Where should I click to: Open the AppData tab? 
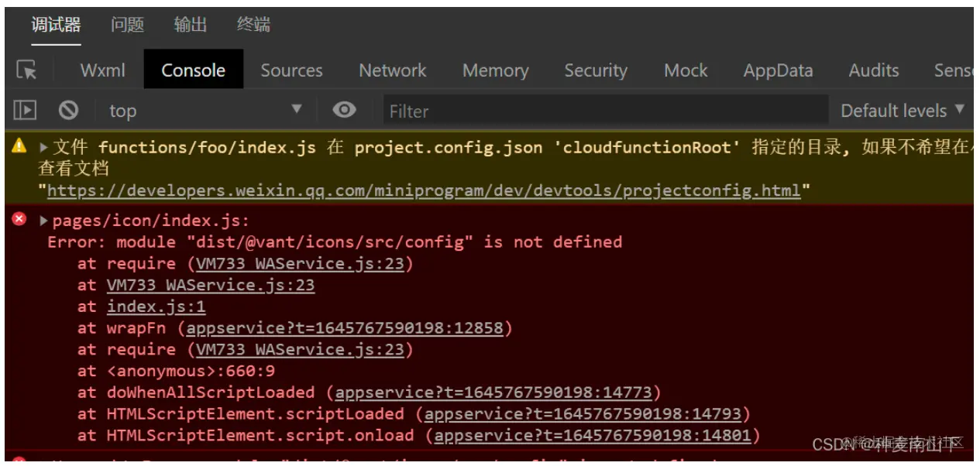pos(778,70)
